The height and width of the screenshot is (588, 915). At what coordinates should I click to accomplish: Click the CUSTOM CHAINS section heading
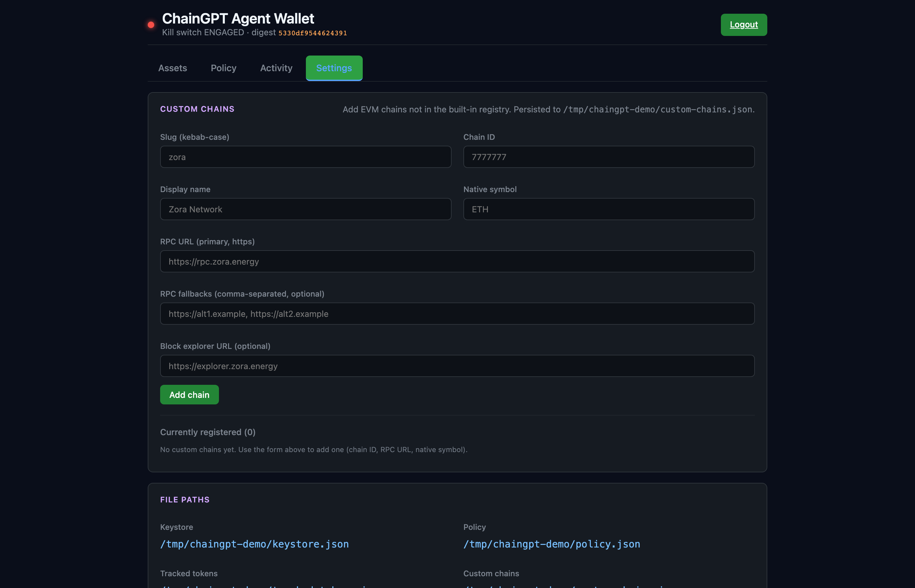click(197, 109)
